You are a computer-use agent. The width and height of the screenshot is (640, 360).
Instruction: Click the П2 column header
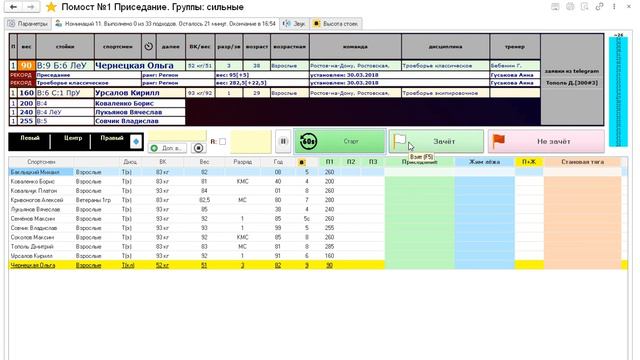351,162
